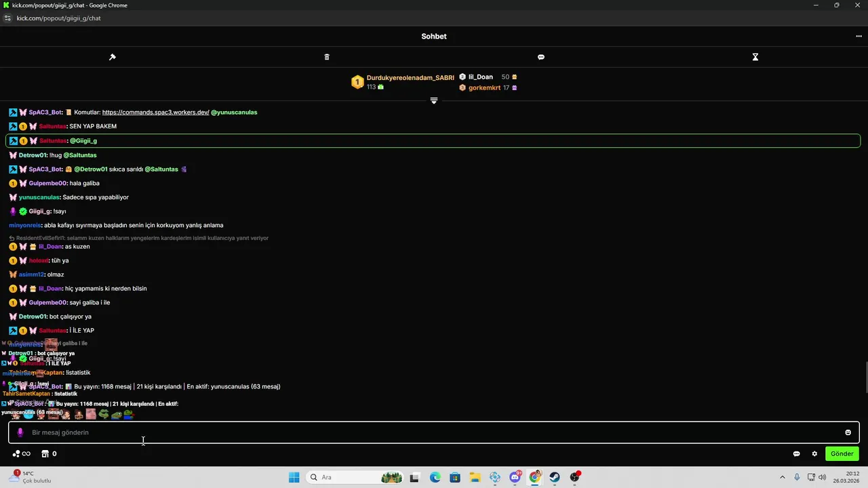The image size is (868, 488).
Task: Open the channel points infinity icon
Action: (x=22, y=454)
